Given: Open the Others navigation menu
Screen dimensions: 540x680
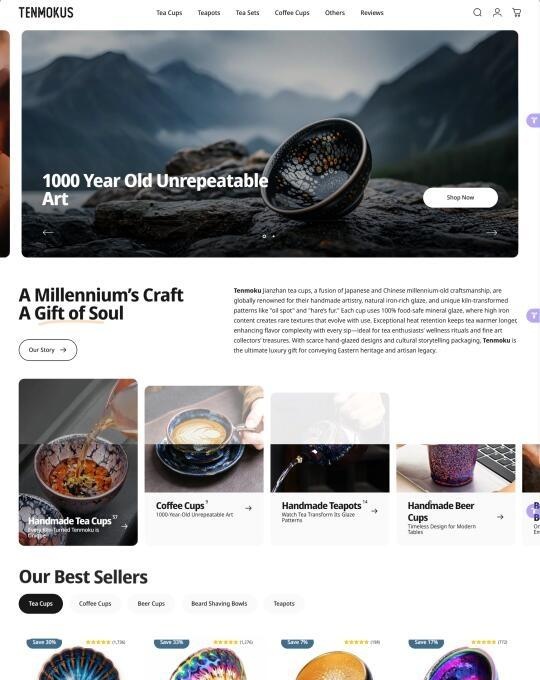Looking at the screenshot, I should coord(335,13).
